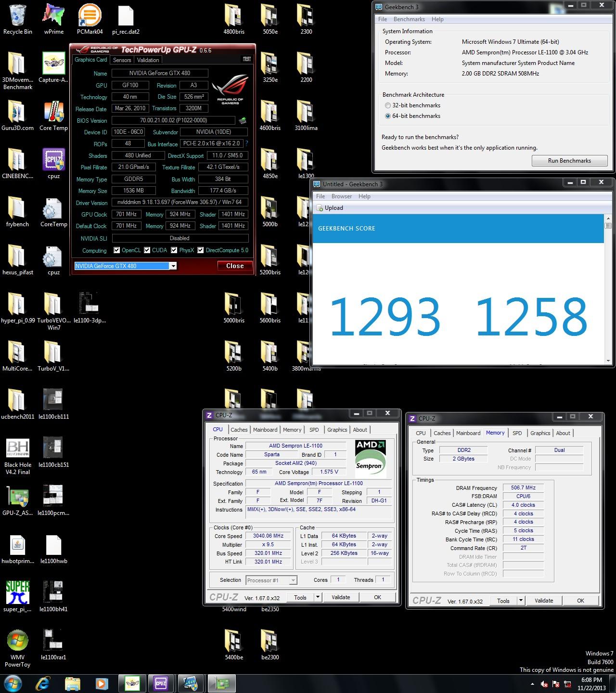Select the 64-bit benchmarks radio button

[388, 116]
